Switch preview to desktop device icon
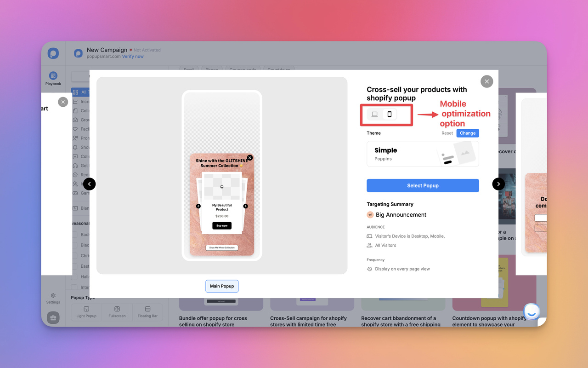 coord(375,115)
